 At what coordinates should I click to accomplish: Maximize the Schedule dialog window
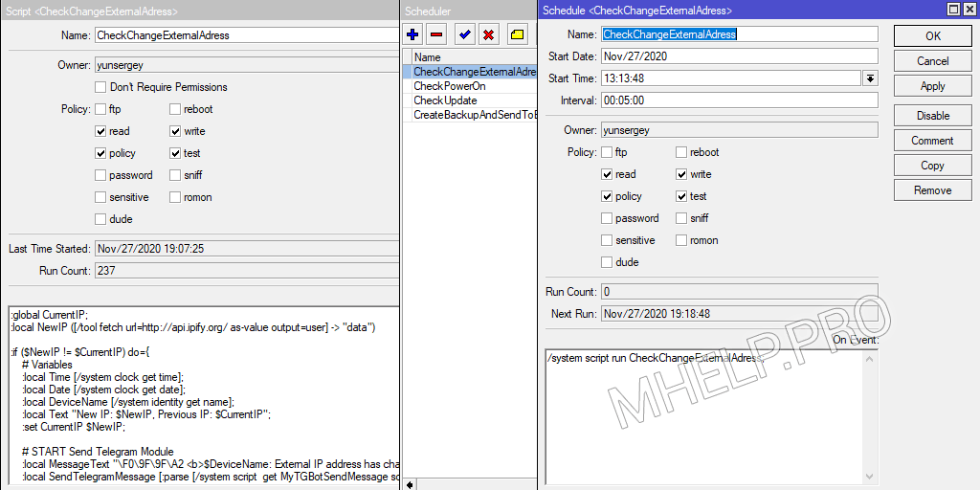(x=952, y=10)
